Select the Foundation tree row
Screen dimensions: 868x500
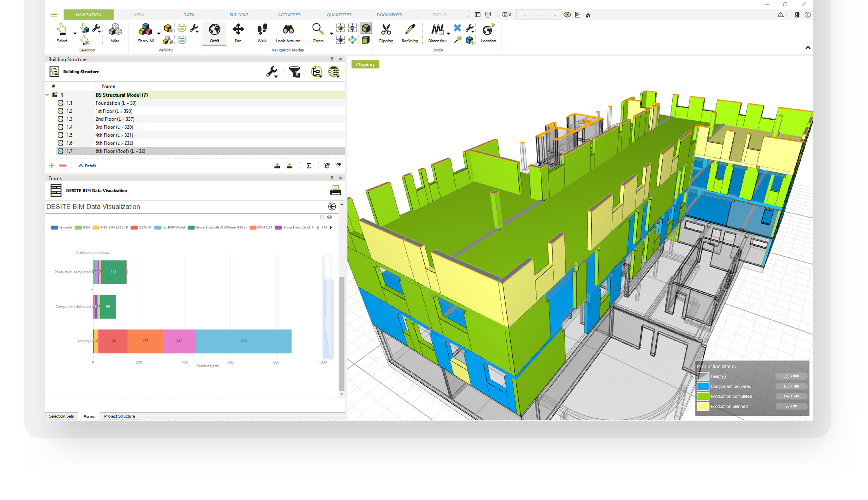pos(201,103)
